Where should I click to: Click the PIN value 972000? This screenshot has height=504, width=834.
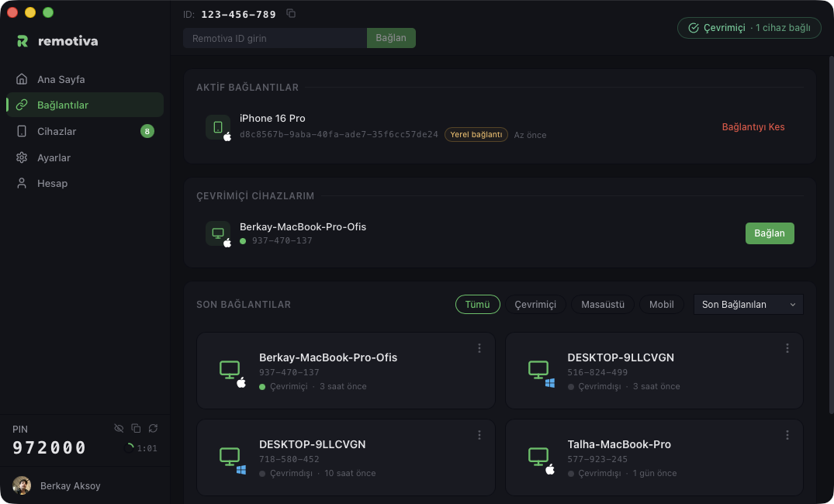coord(50,447)
